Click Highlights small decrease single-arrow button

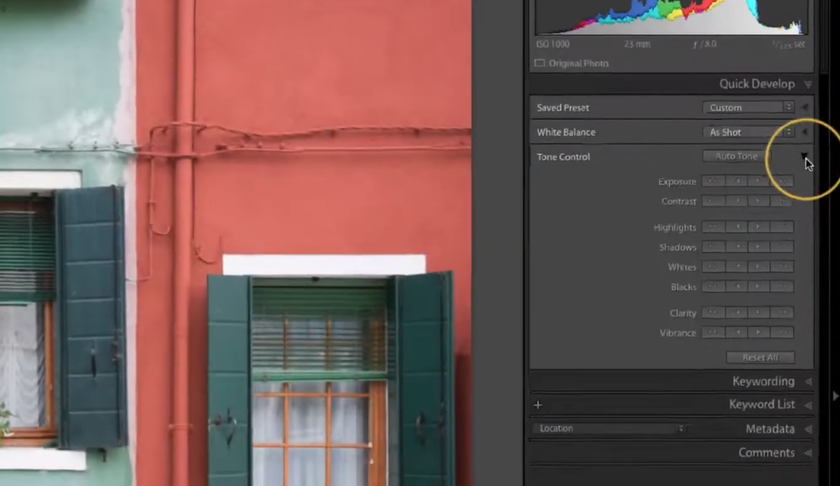point(737,227)
